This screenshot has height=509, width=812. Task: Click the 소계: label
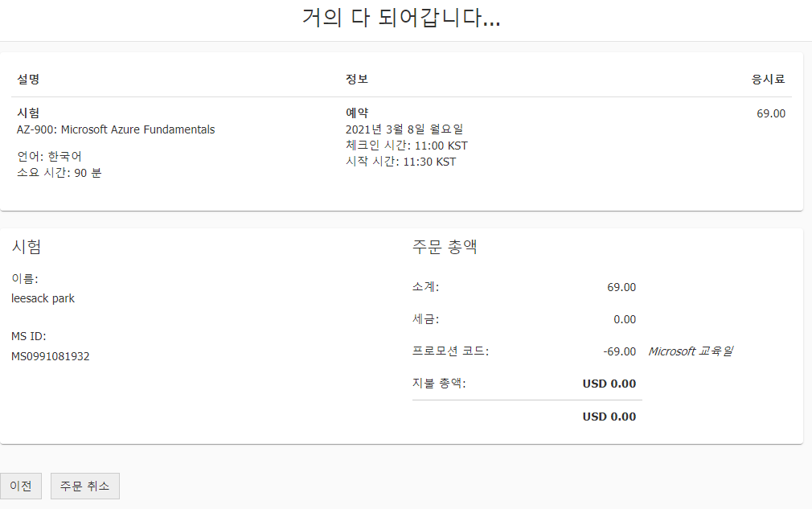pyautogui.click(x=425, y=287)
